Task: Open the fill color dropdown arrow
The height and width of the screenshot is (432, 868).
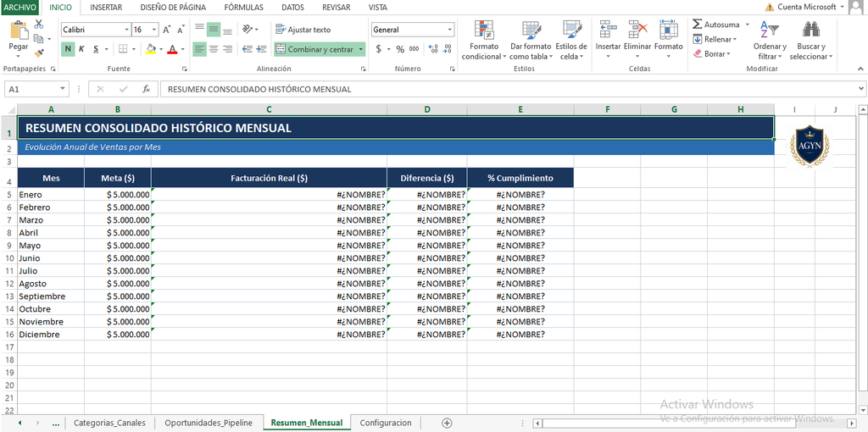Action: click(x=161, y=49)
